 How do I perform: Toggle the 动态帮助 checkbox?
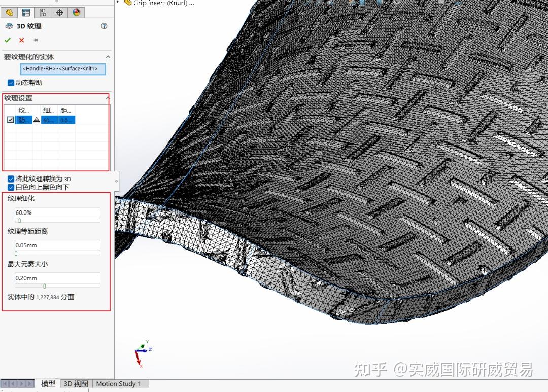[11, 82]
